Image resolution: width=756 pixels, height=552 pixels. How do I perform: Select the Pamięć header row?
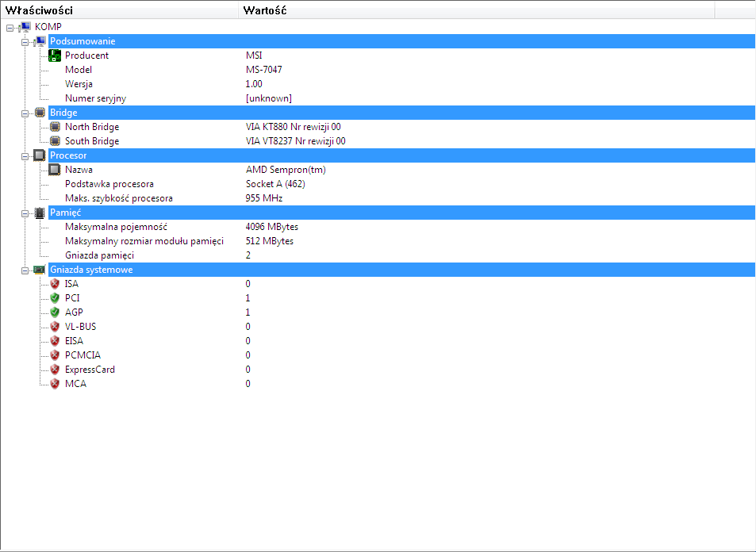click(401, 213)
